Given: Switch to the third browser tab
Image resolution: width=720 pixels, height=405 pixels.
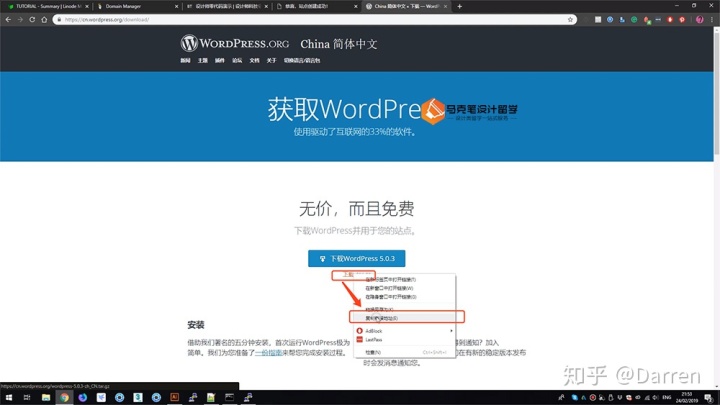Looking at the screenshot, I should click(226, 6).
